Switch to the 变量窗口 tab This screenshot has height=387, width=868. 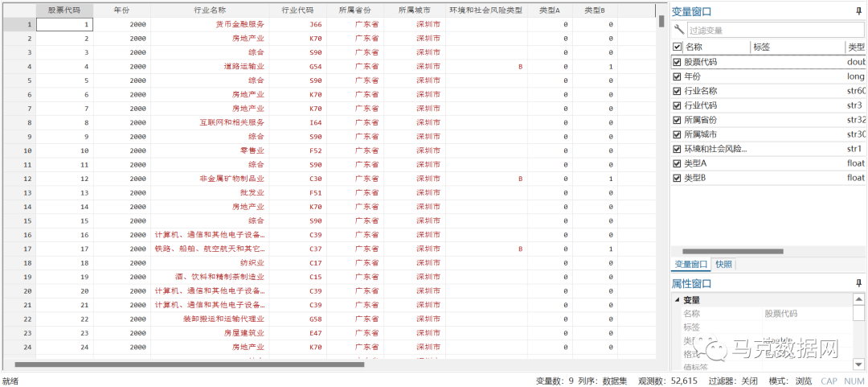[690, 265]
